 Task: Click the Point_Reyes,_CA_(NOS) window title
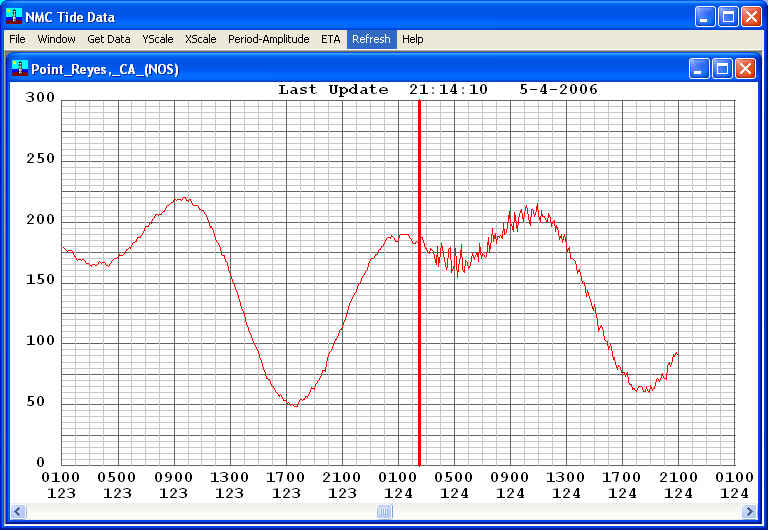(x=105, y=69)
